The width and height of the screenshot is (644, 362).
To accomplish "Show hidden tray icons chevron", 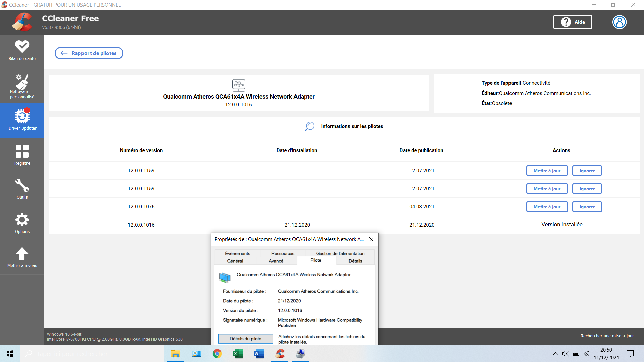I will pos(556,354).
